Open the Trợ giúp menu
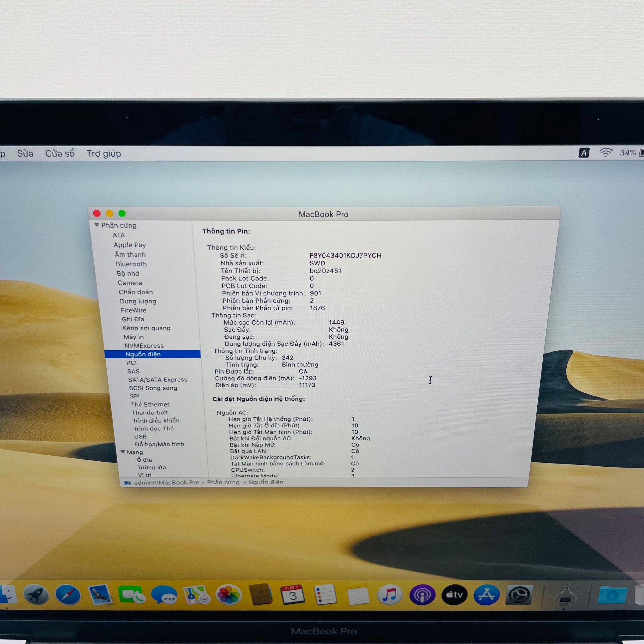The image size is (644, 644). click(x=104, y=154)
